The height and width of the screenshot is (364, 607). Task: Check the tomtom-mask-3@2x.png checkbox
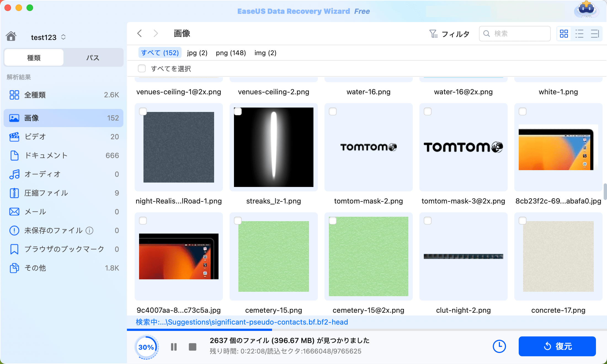pos(428,111)
